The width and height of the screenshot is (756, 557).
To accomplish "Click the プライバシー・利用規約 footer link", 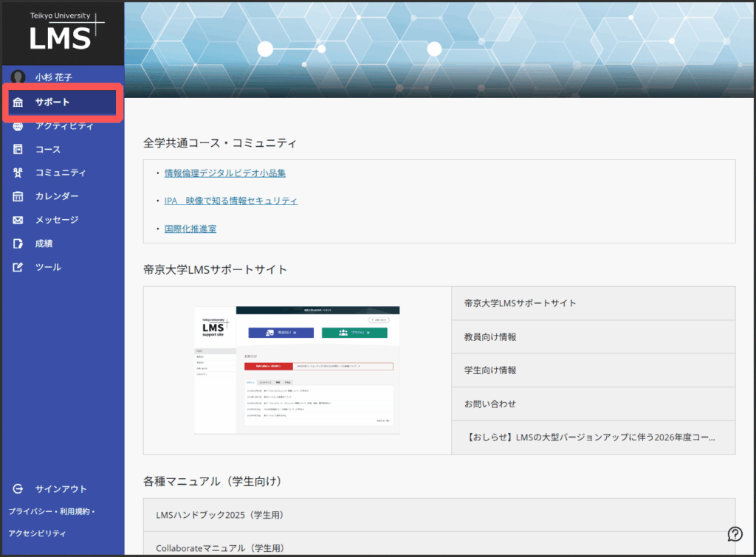I will point(50,511).
